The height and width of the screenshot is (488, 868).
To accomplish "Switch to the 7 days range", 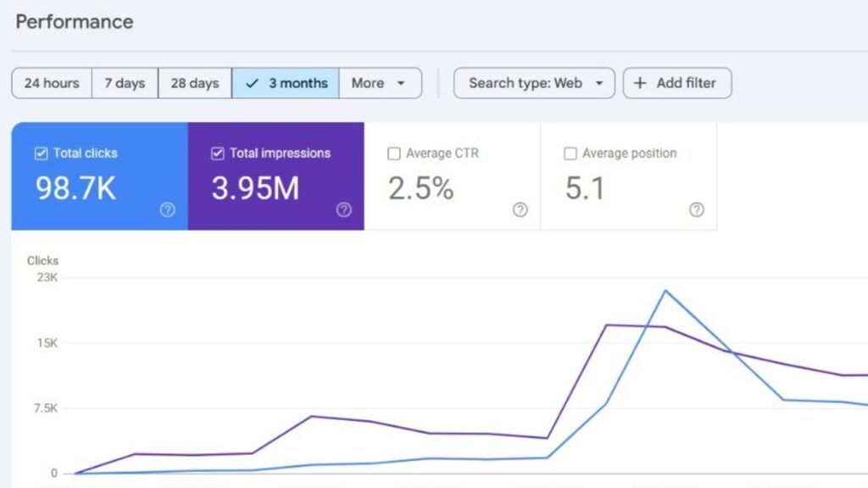I will point(125,83).
